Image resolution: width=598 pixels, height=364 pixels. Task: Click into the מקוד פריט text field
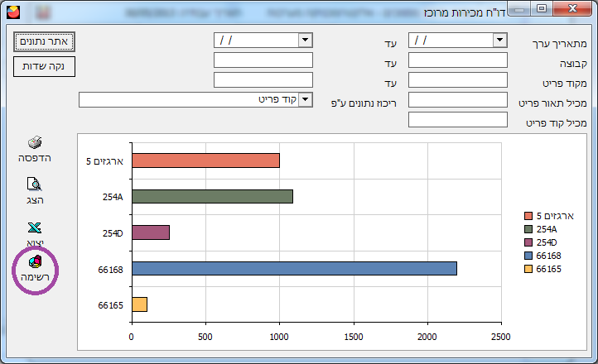click(457, 79)
